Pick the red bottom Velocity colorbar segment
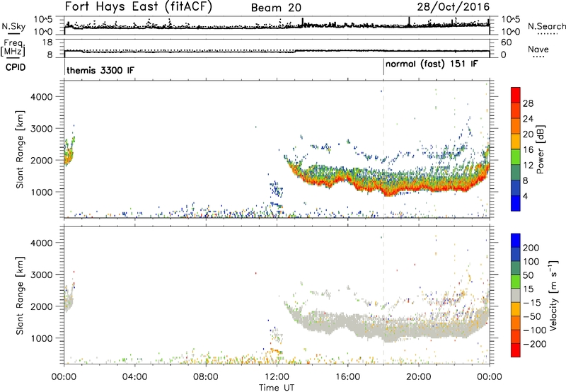The width and height of the screenshot is (566, 392). coord(516,350)
